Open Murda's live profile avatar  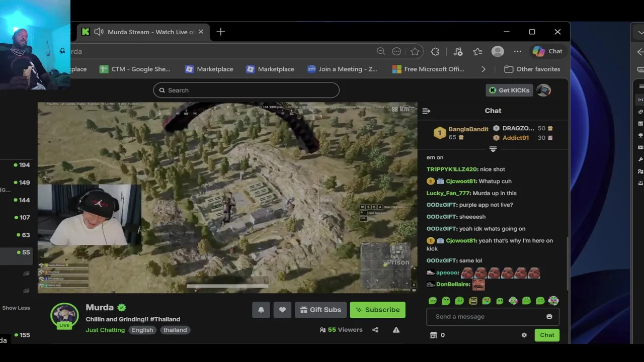click(64, 316)
